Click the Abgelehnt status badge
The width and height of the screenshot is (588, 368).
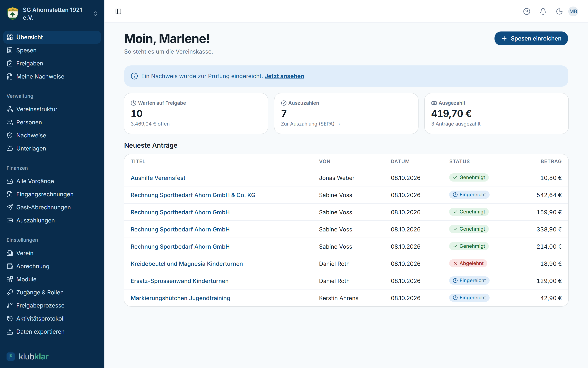coord(468,263)
